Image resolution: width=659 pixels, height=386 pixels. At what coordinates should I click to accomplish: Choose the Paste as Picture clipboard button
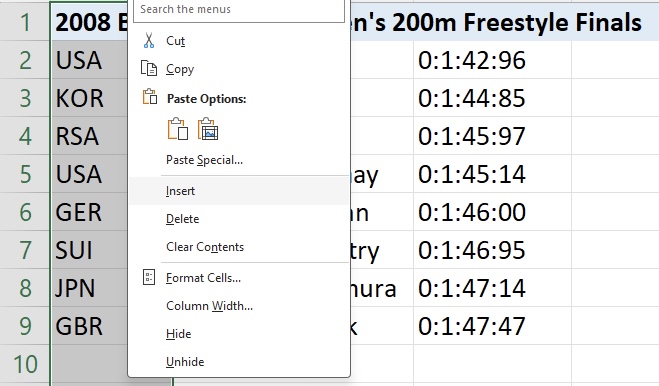[x=208, y=129]
